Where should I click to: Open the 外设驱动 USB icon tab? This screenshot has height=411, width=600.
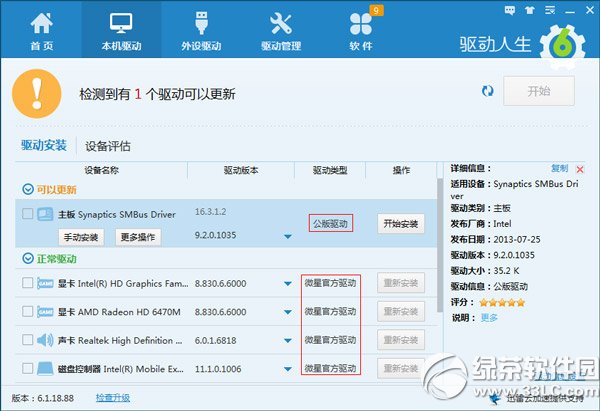click(201, 23)
